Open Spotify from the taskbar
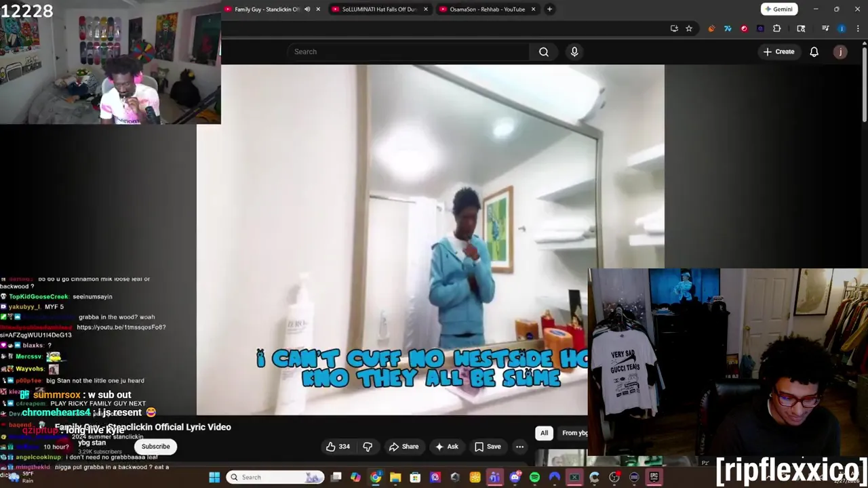 click(x=534, y=477)
